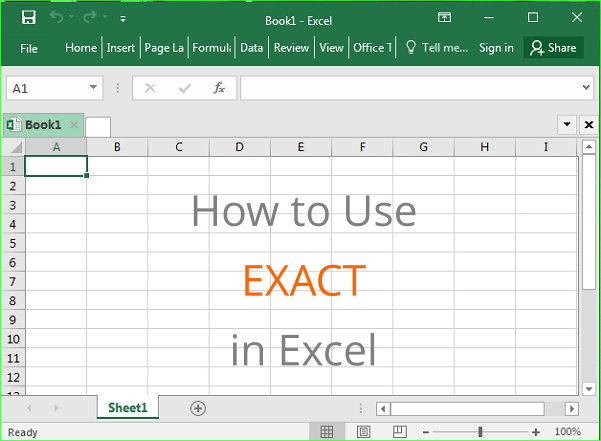Screen dimensions: 601x441
Task: Click the horizontal scrollbar right arrow
Action: (572, 409)
